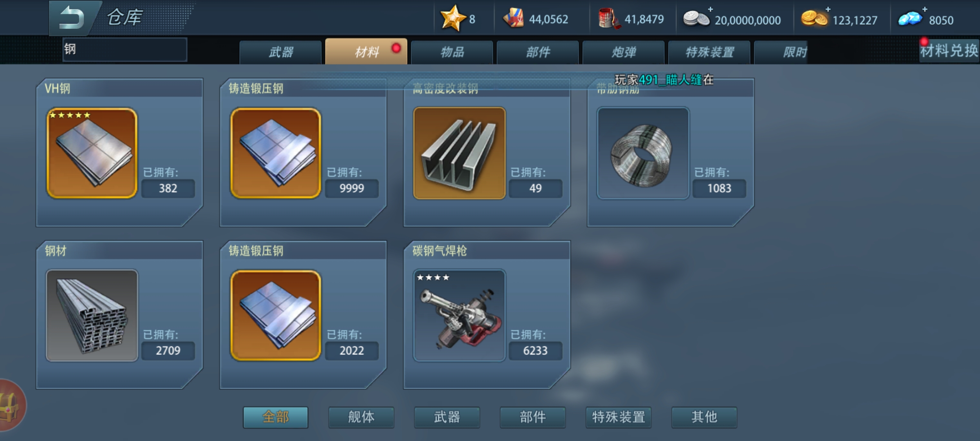Image resolution: width=980 pixels, height=441 pixels.
Task: Open the 高密度改装钢 channel steel icon
Action: (459, 153)
